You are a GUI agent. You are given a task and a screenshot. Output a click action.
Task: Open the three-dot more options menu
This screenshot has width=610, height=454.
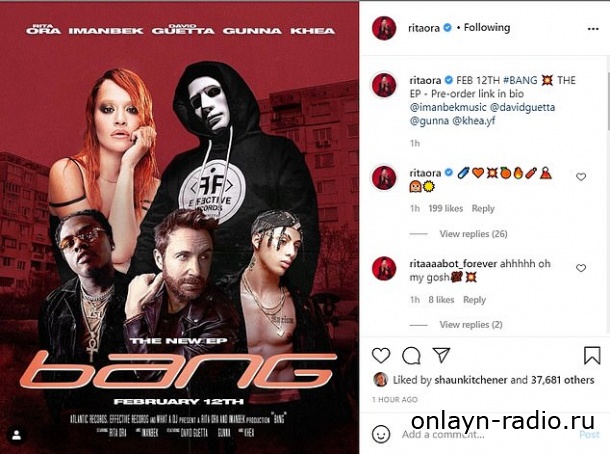pos(593,29)
